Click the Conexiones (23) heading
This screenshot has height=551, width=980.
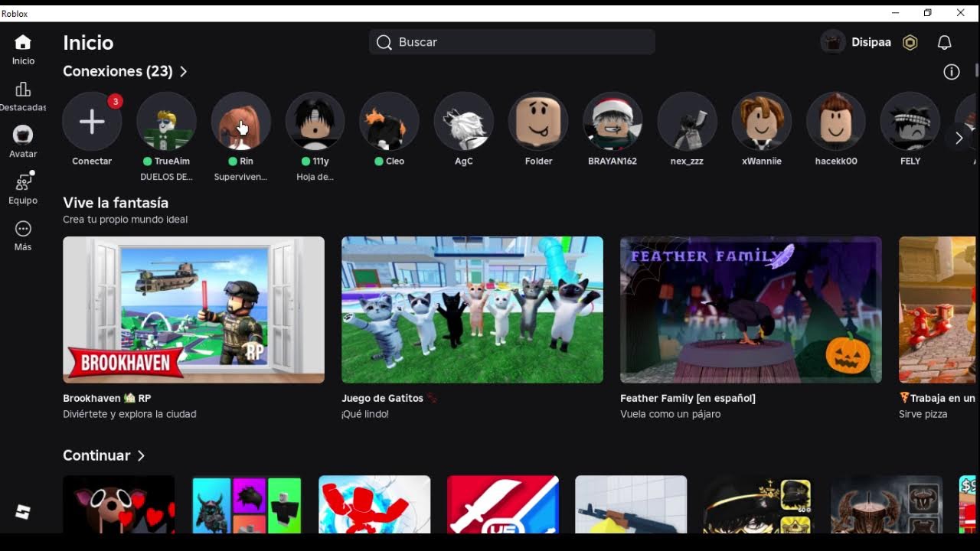(x=118, y=71)
